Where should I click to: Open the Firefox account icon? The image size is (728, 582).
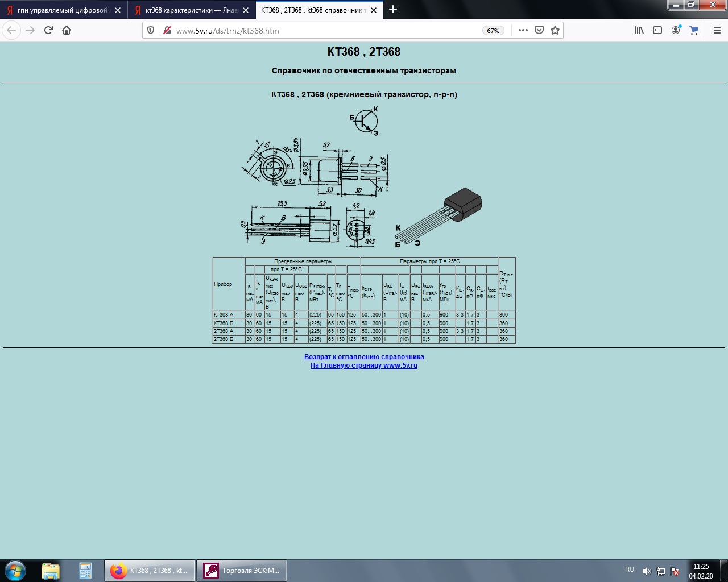pyautogui.click(x=676, y=31)
